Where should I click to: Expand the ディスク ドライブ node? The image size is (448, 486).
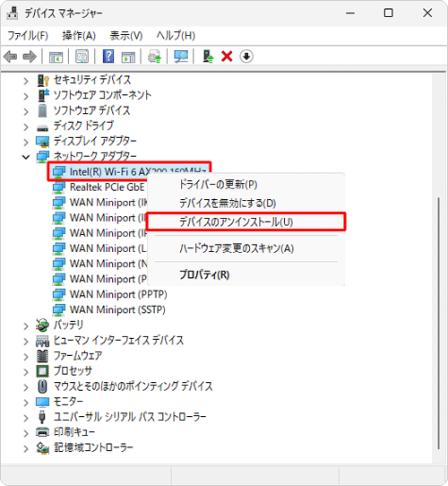[26, 126]
